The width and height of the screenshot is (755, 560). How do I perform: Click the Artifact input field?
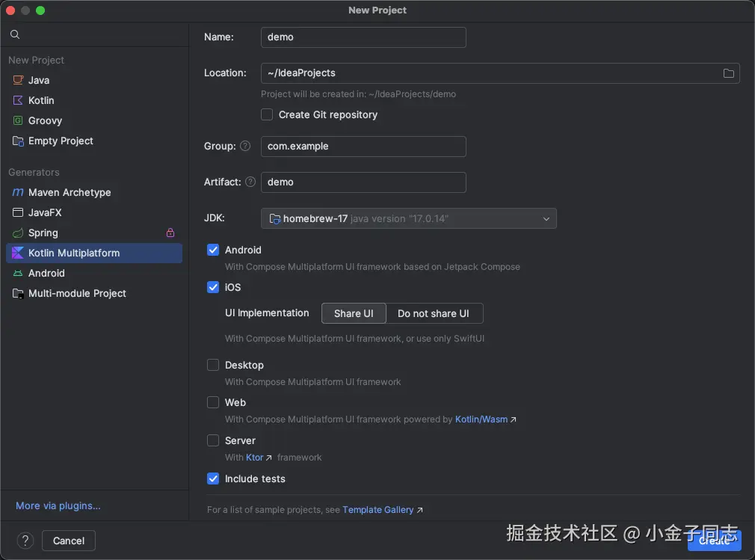pos(363,182)
